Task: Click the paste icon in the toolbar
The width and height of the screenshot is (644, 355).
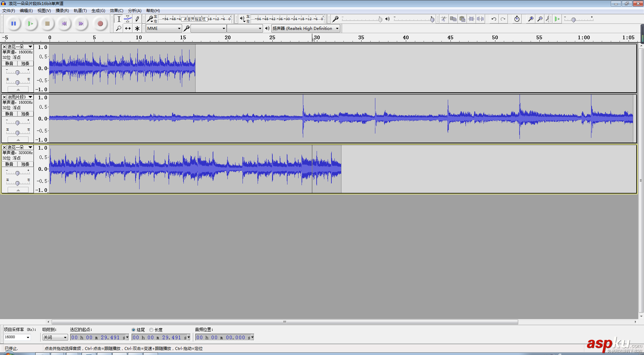Action: (x=462, y=19)
